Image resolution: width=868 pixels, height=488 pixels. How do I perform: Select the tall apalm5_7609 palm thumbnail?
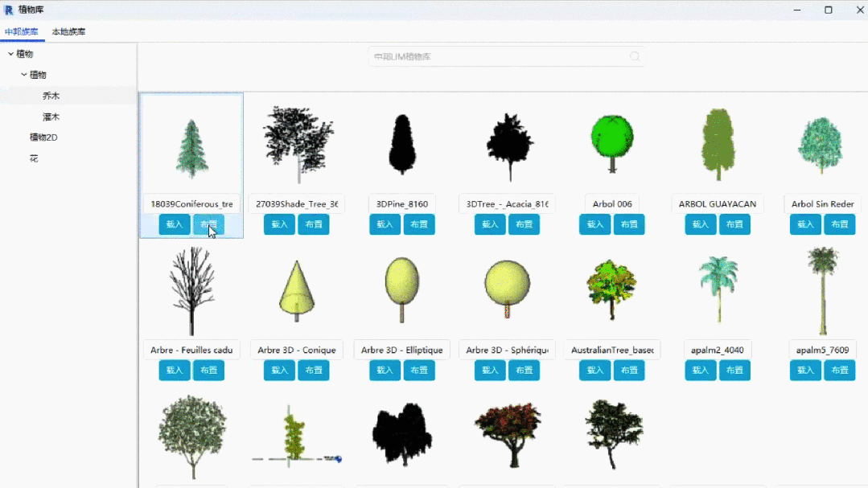[823, 290]
